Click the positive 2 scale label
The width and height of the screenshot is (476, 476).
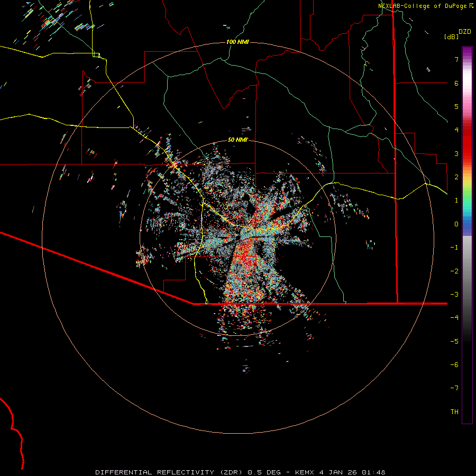point(456,177)
